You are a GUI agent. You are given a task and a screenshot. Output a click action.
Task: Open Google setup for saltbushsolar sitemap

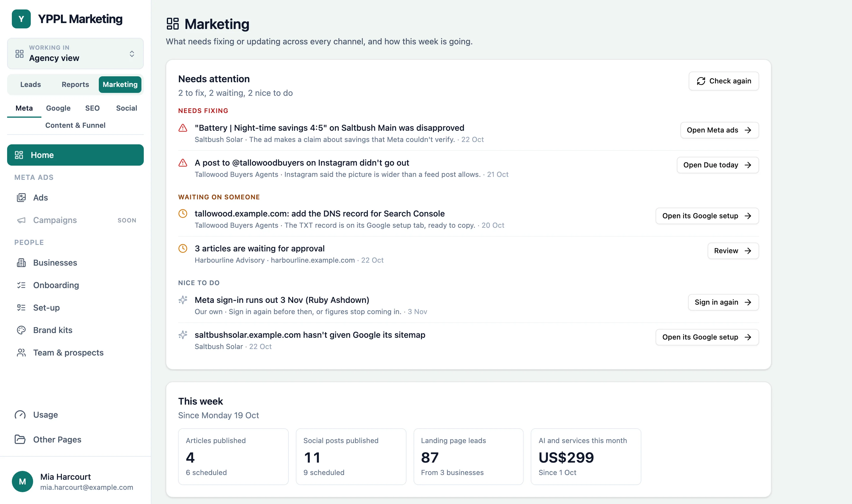[707, 337]
